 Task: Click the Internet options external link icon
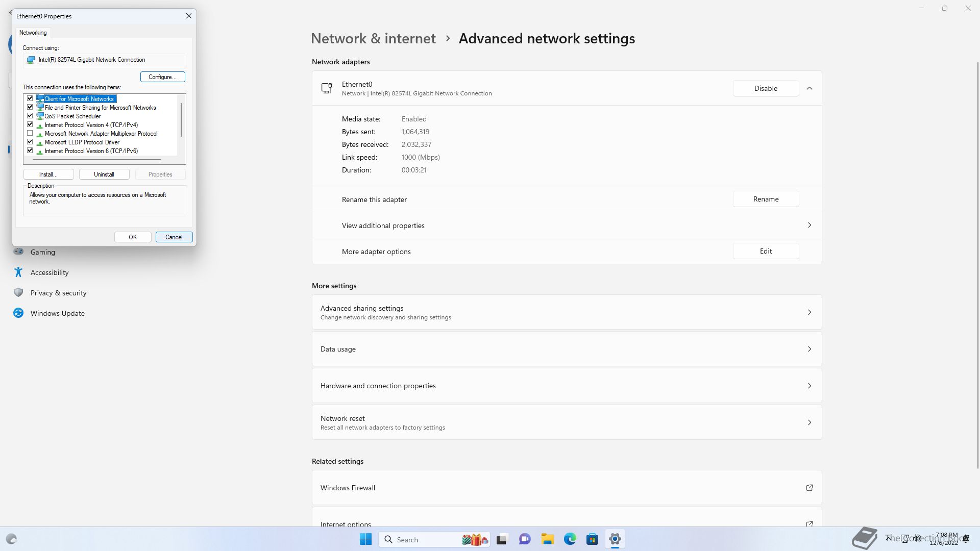[810, 524]
